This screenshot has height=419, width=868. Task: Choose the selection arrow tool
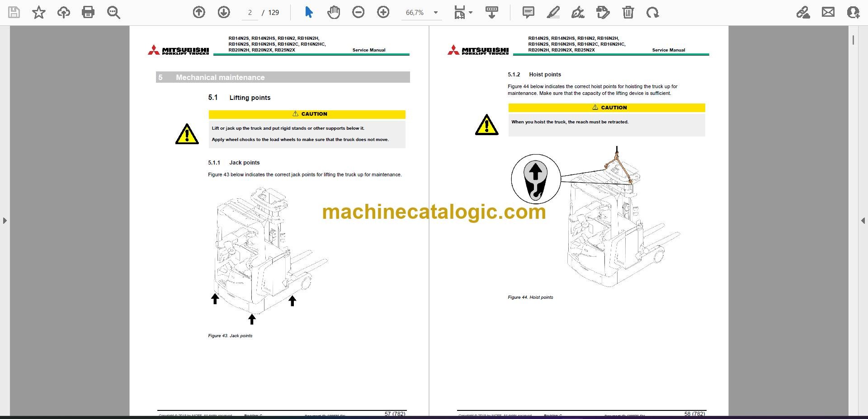point(309,12)
